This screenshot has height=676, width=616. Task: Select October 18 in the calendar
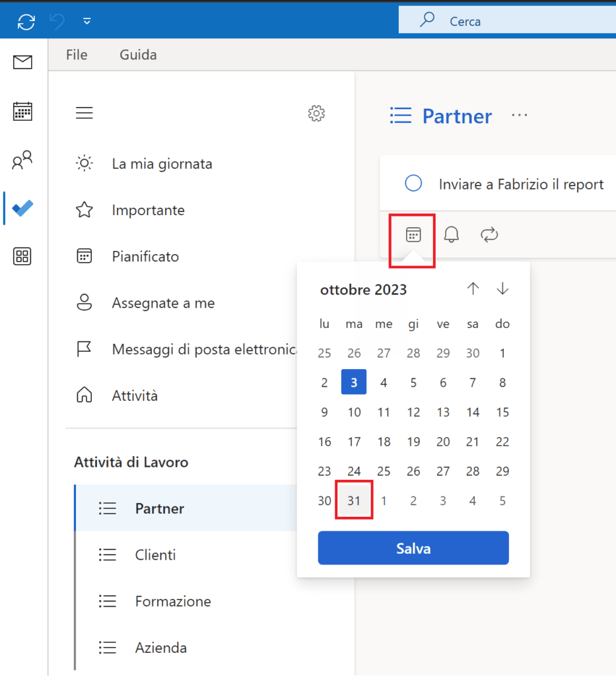pyautogui.click(x=384, y=442)
